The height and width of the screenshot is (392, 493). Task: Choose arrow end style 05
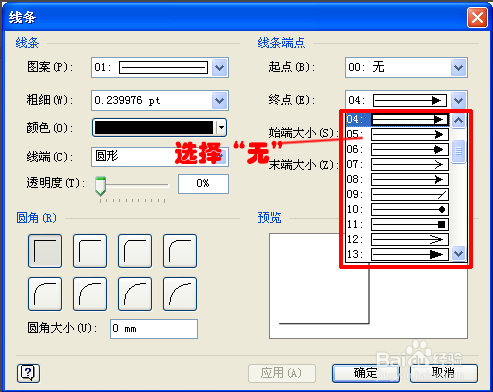[x=397, y=134]
